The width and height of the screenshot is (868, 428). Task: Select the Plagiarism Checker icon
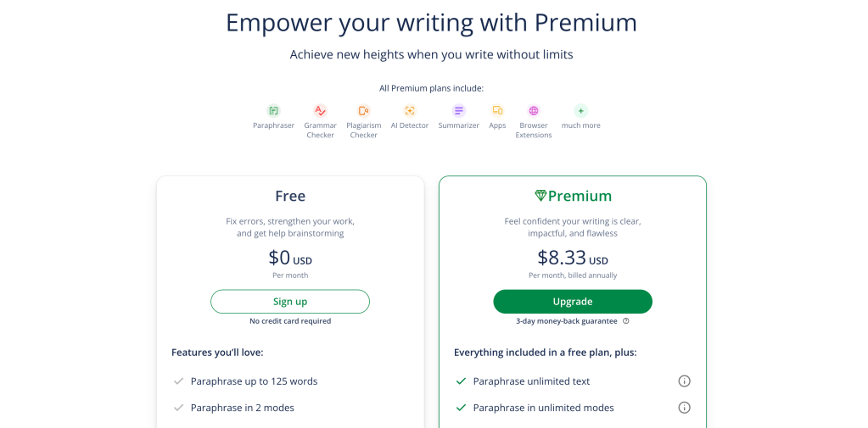tap(363, 111)
